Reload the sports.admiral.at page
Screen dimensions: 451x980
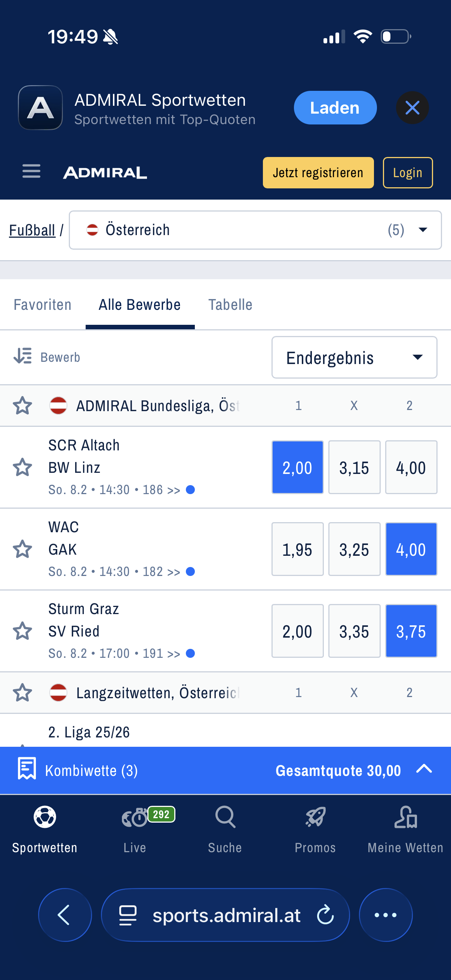pos(325,915)
